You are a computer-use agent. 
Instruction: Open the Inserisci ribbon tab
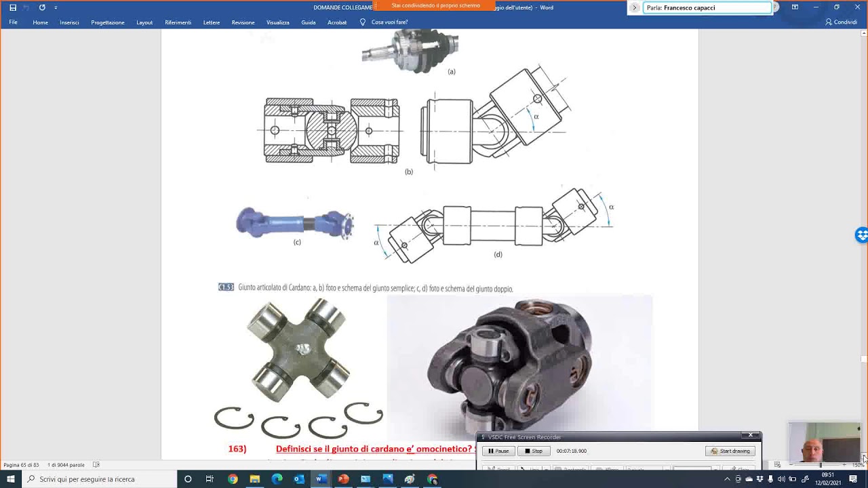tap(69, 22)
